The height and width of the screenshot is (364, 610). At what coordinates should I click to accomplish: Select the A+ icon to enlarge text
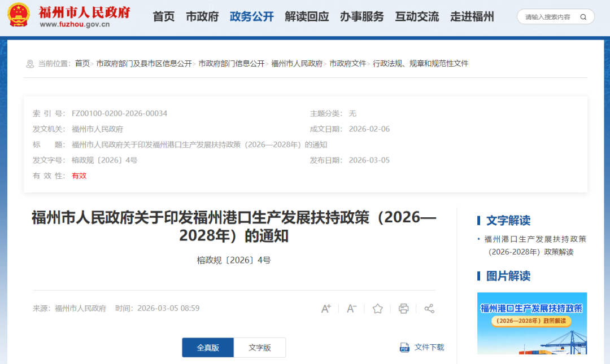326,308
